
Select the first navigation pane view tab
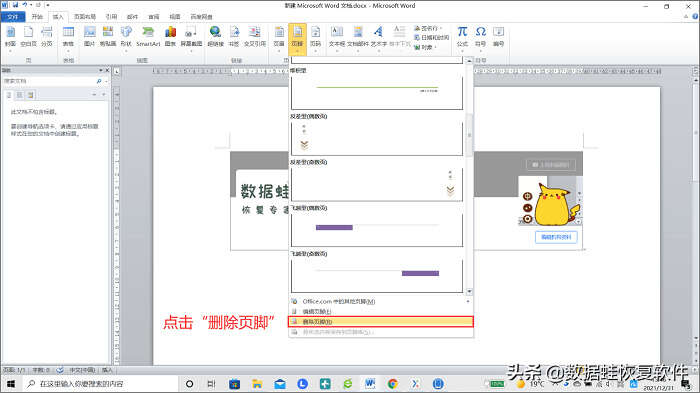(9, 95)
